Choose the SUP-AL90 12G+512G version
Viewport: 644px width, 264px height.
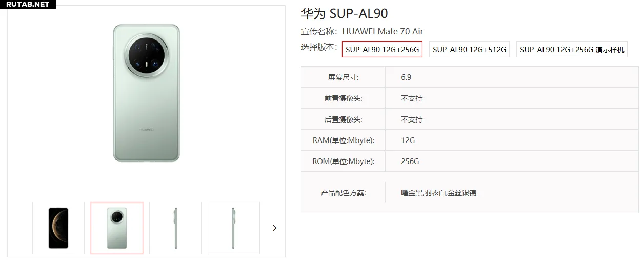coord(469,49)
